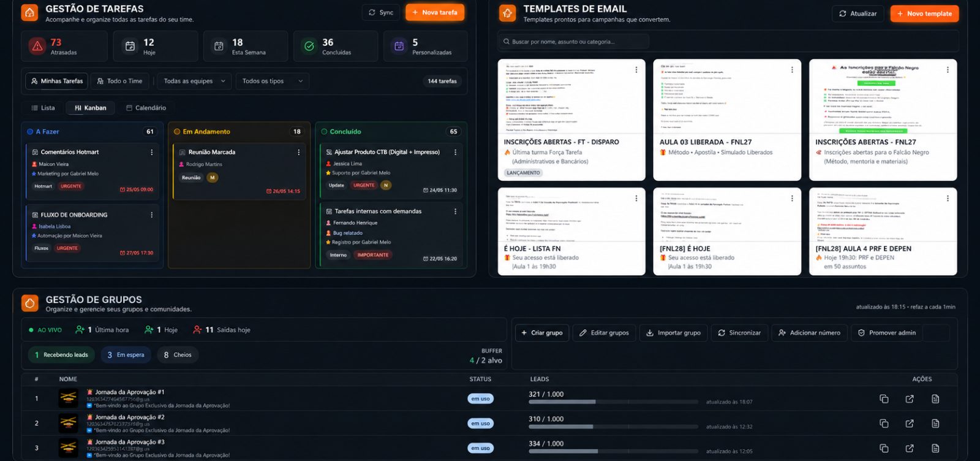
Task: Click Atualizar in Templates de Email
Action: pyautogui.click(x=858, y=13)
